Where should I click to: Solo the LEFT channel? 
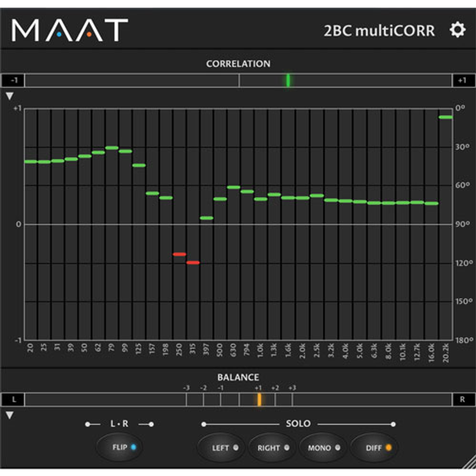click(221, 448)
